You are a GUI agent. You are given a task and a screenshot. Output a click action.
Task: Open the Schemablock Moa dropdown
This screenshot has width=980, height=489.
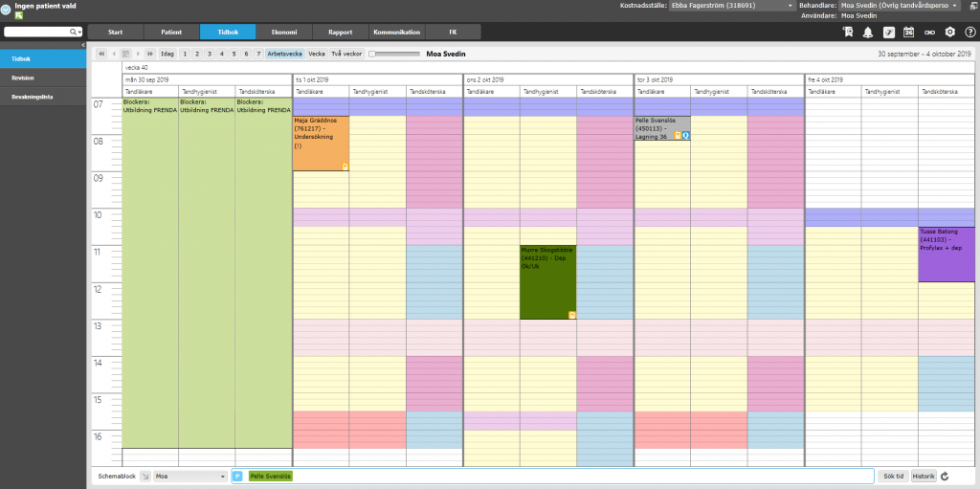coord(190,477)
